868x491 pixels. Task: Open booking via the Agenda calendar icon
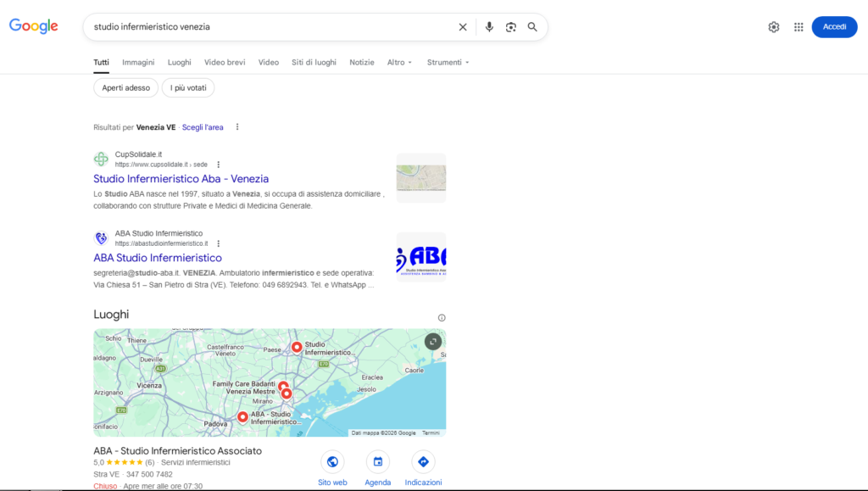pyautogui.click(x=377, y=462)
